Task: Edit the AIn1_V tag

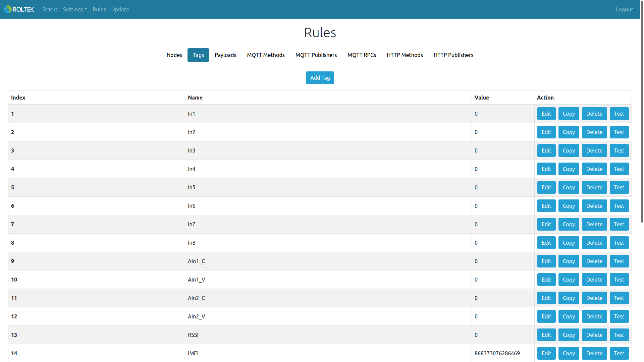Action: click(x=546, y=280)
